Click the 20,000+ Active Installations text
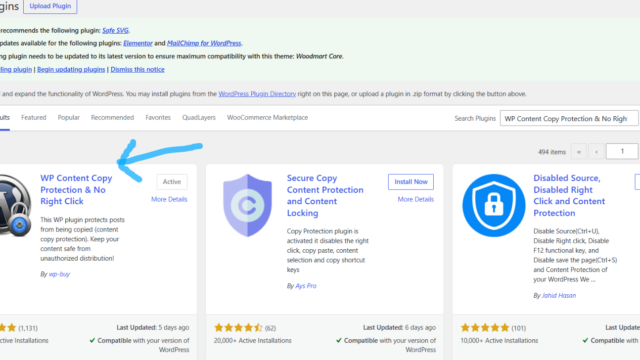640x360 pixels. (253, 340)
